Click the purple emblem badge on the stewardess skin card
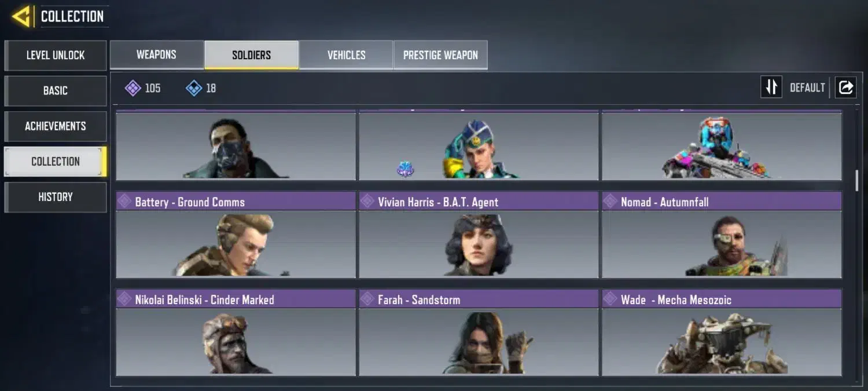Image resolution: width=868 pixels, height=391 pixels. point(405,169)
